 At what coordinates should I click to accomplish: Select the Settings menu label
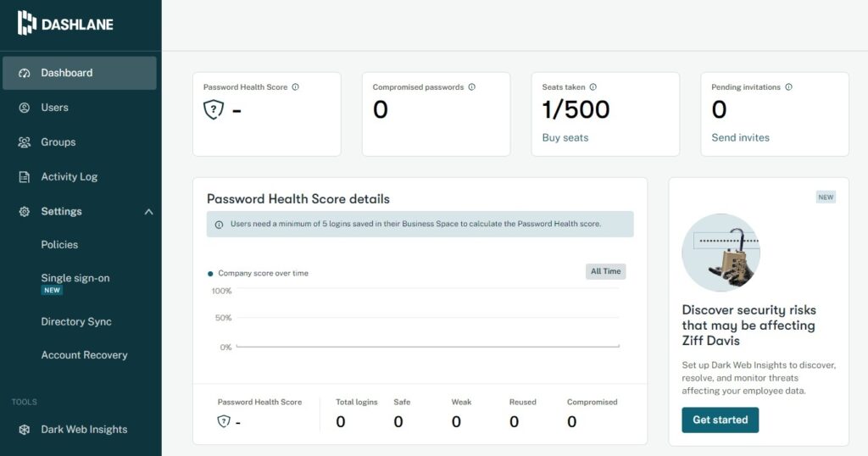click(61, 211)
